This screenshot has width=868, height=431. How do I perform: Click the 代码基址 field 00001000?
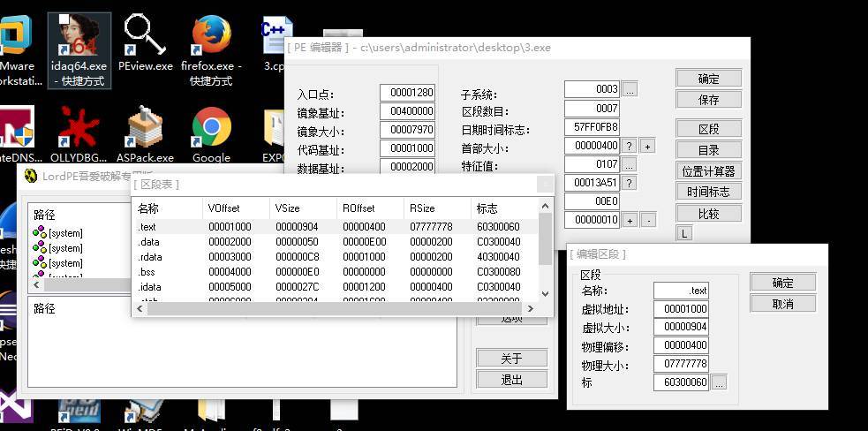(407, 147)
